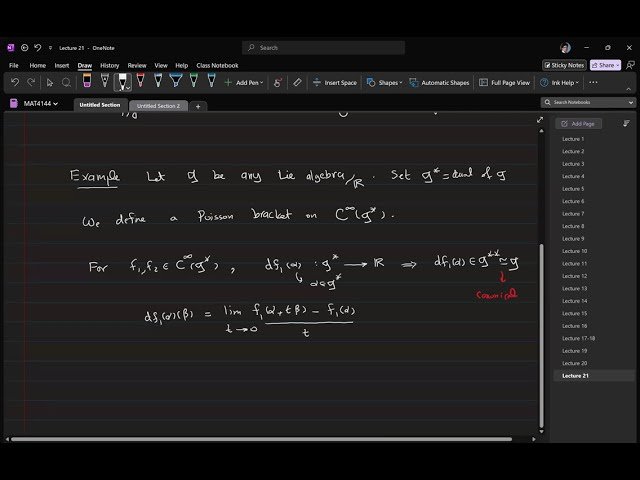This screenshot has width=640, height=480.
Task: Select the wide blue marker pen
Action: pyautogui.click(x=176, y=80)
